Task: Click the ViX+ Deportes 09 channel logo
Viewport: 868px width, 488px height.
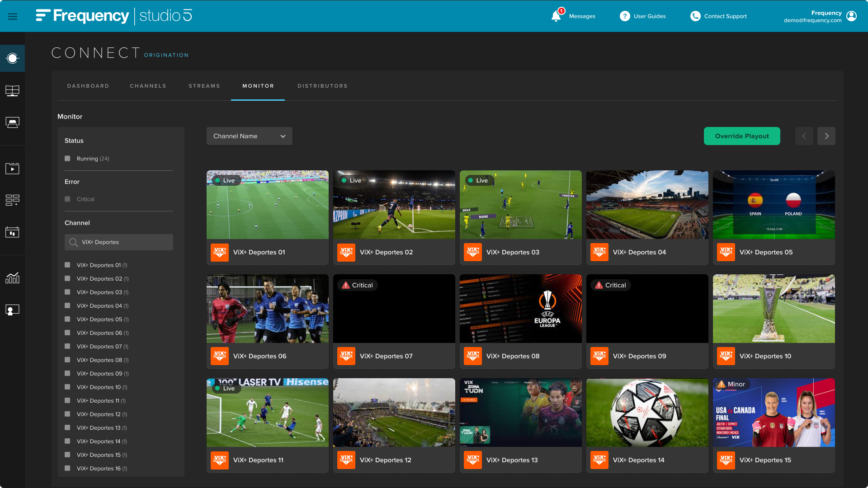Action: 599,356
